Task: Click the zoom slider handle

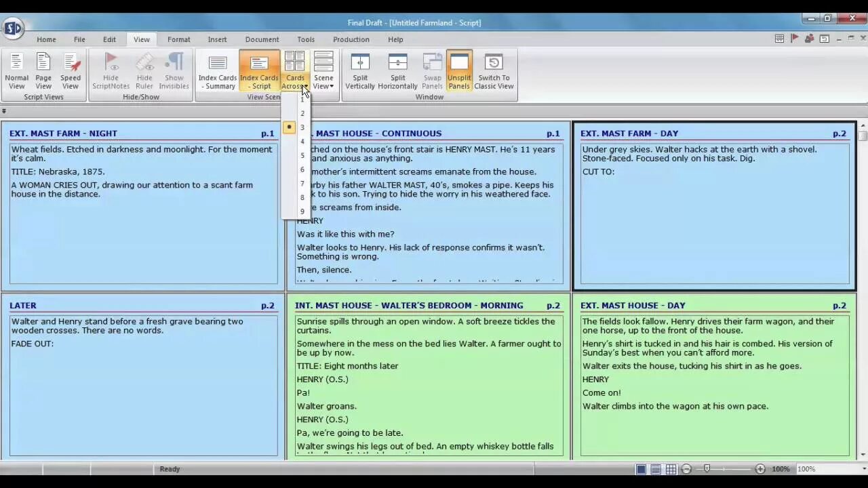Action: coord(707,469)
